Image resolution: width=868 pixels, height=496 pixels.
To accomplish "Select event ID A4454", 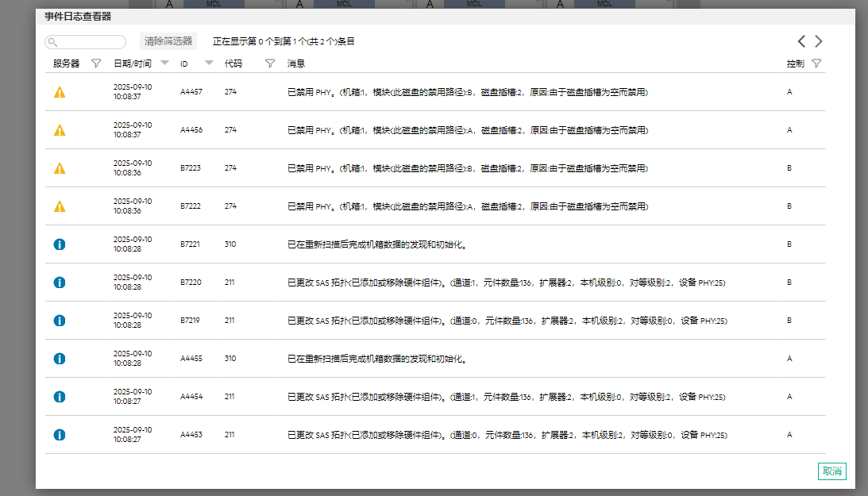I will 191,397.
